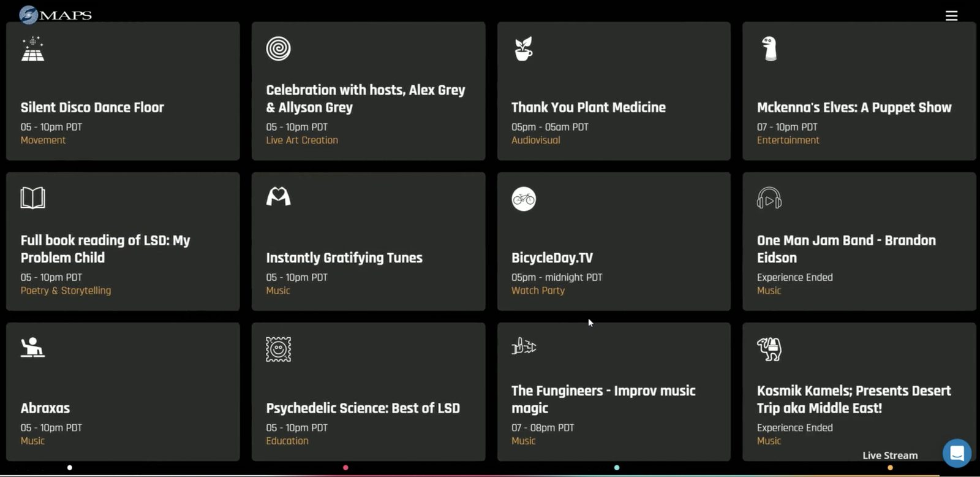Click the white dot in bottom bar
Viewport: 980px width, 477px height.
tap(70, 468)
